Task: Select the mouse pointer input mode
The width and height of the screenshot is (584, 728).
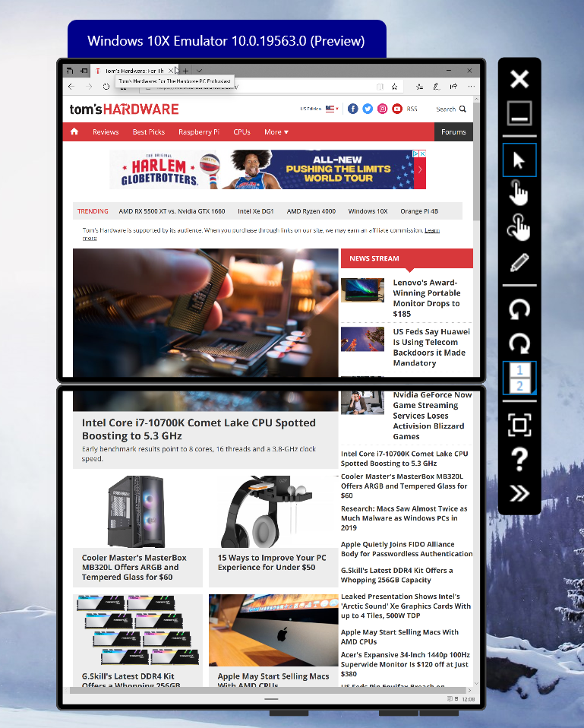Action: (519, 160)
